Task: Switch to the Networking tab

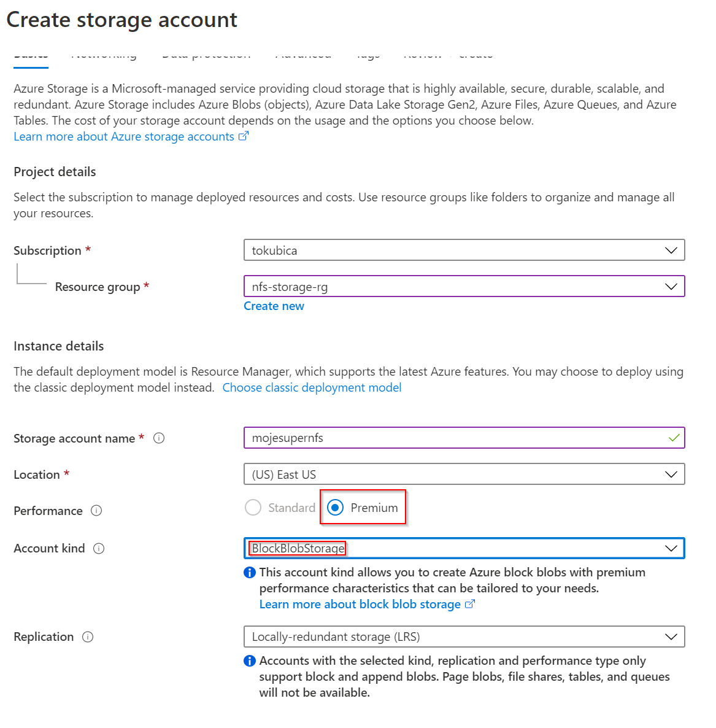Action: coord(104,56)
